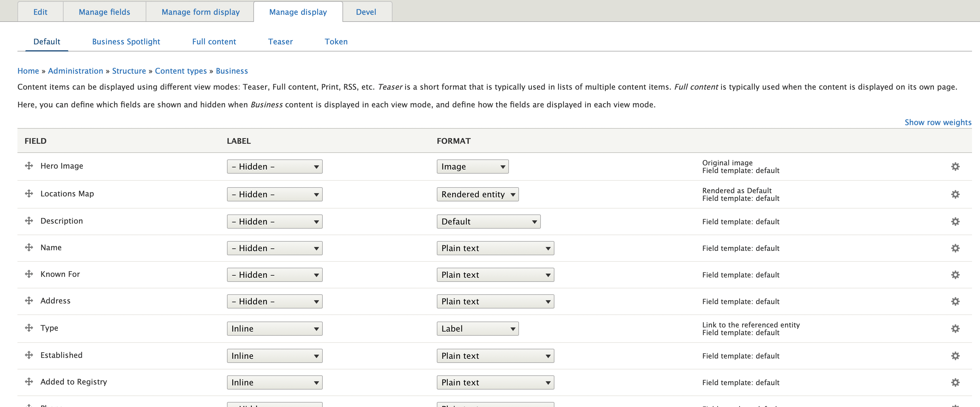Open format settings gear for Type field

point(955,329)
